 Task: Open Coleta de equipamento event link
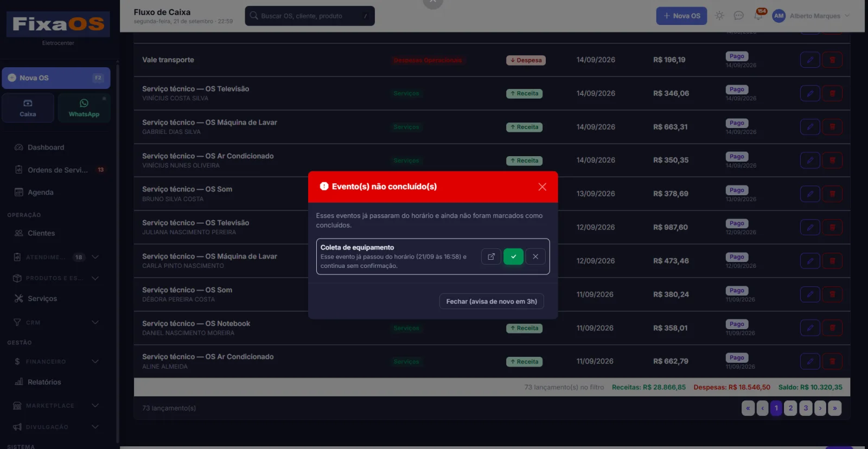click(491, 256)
